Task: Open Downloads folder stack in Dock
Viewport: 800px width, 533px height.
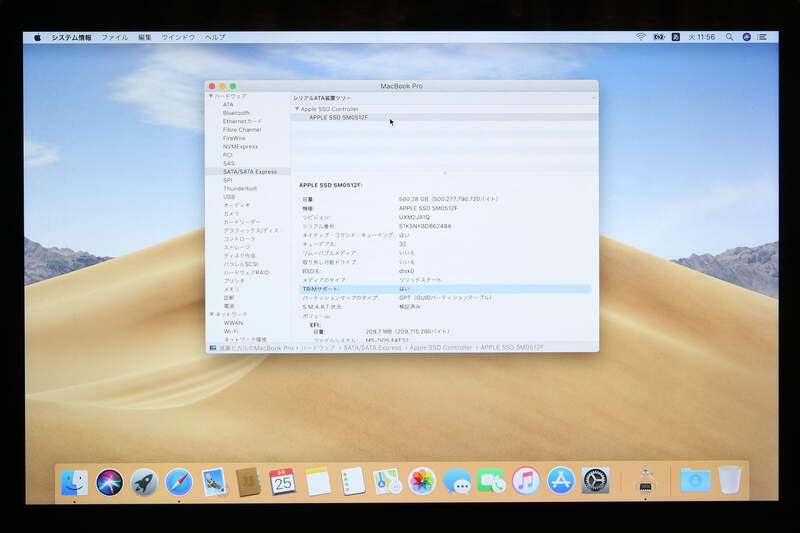Action: 695,481
